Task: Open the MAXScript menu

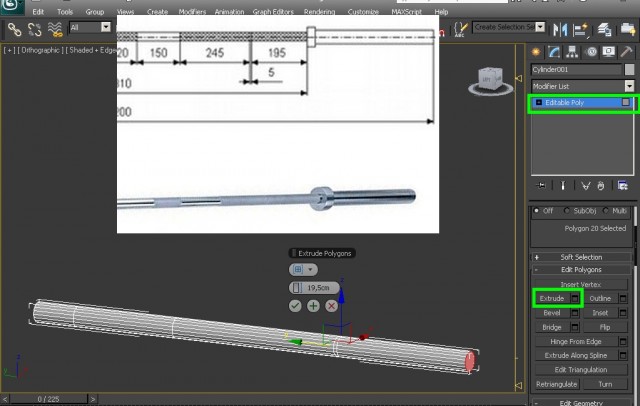Action: point(406,12)
